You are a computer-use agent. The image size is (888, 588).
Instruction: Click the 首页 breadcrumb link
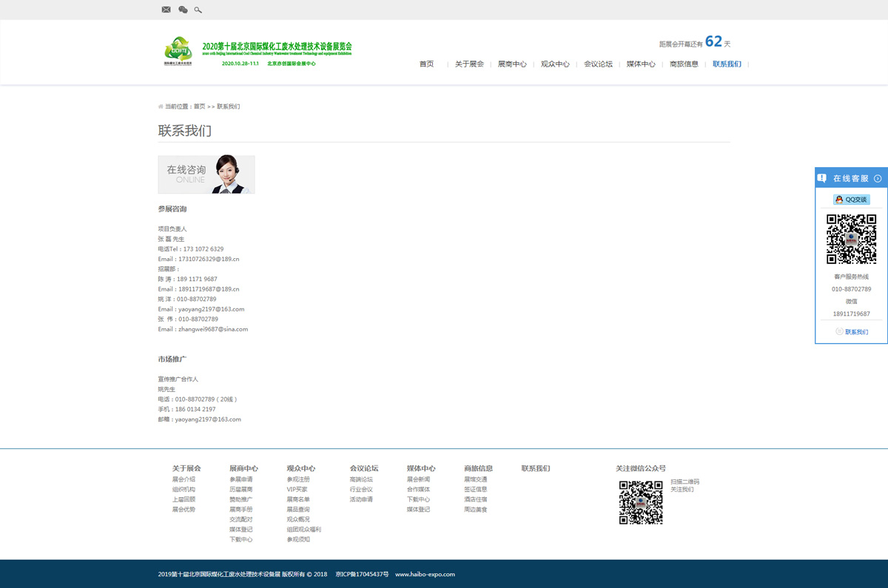[x=200, y=107]
